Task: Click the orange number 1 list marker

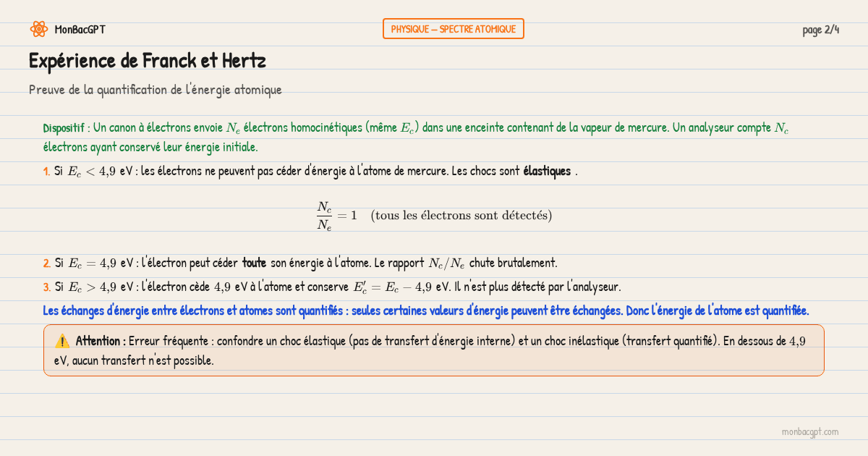Action: 46,172
